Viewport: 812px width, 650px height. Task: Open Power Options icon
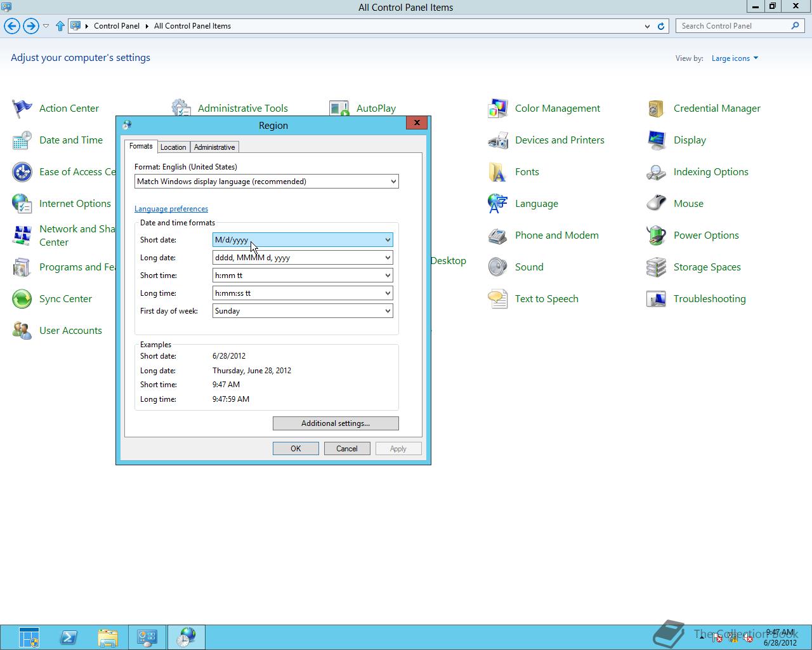(657, 235)
